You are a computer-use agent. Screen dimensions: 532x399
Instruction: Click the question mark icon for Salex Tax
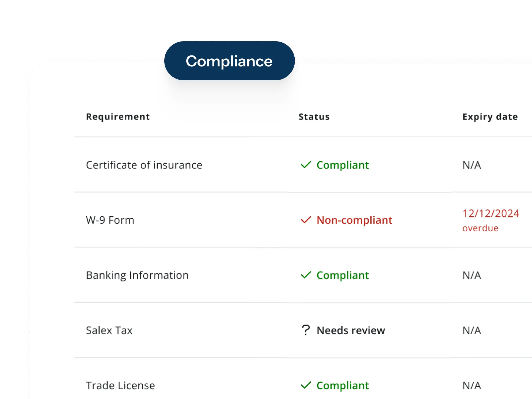[x=306, y=330]
